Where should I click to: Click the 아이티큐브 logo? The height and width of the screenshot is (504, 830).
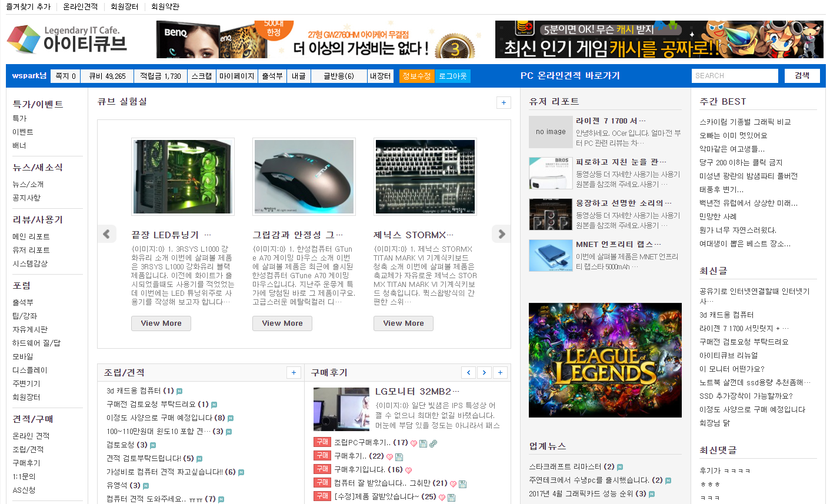67,39
